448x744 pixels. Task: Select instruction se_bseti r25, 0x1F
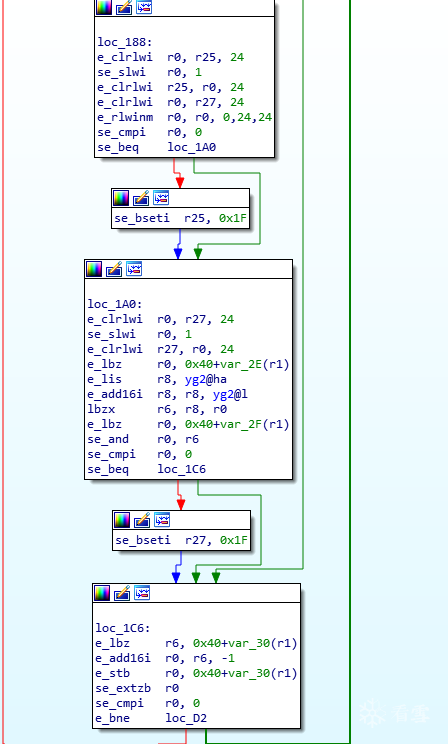click(181, 218)
